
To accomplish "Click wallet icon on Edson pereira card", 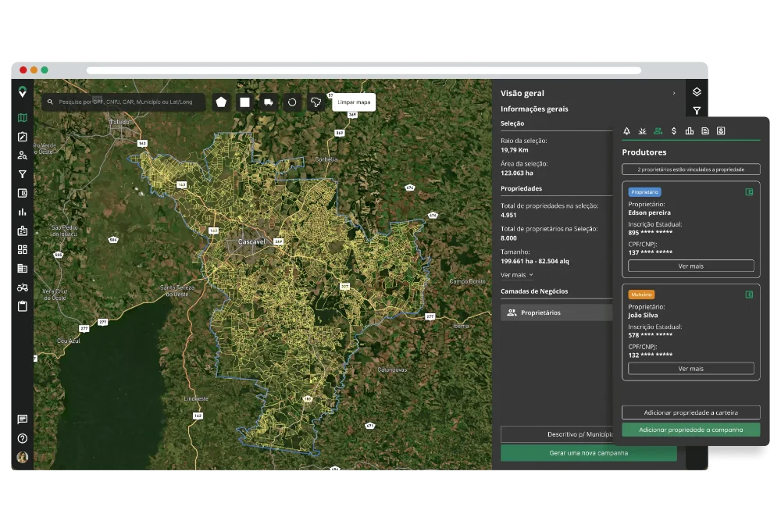I will click(749, 191).
